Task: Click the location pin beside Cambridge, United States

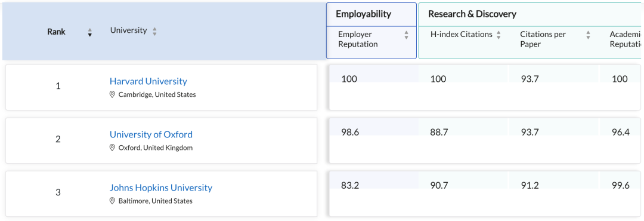Action: (112, 94)
